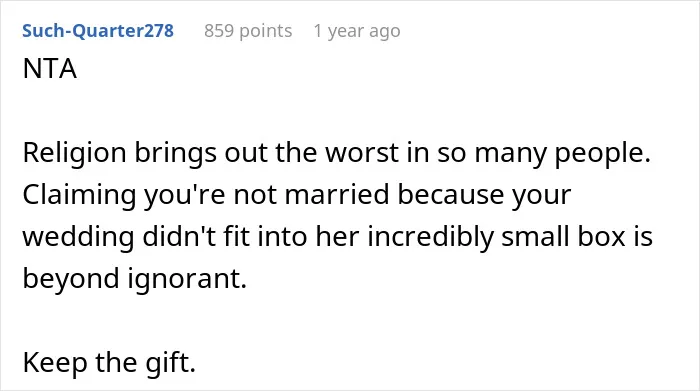Click the word "Religion" in comment
The image size is (700, 391).
tap(75, 153)
